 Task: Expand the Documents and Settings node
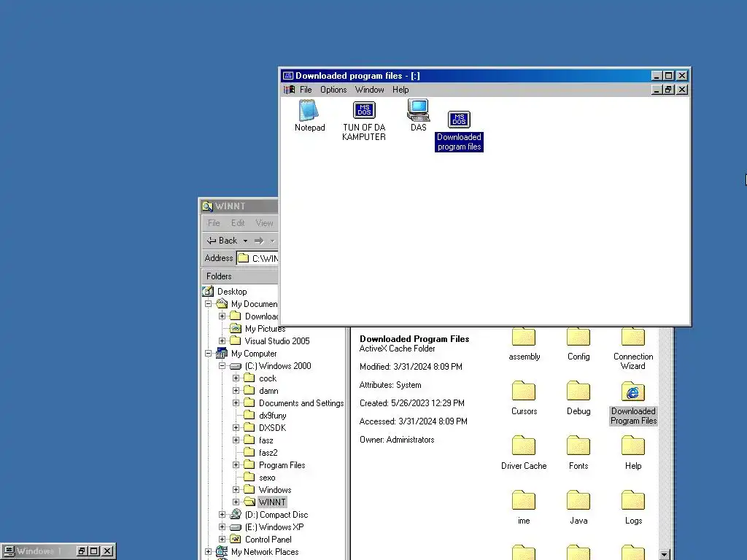coord(236,402)
